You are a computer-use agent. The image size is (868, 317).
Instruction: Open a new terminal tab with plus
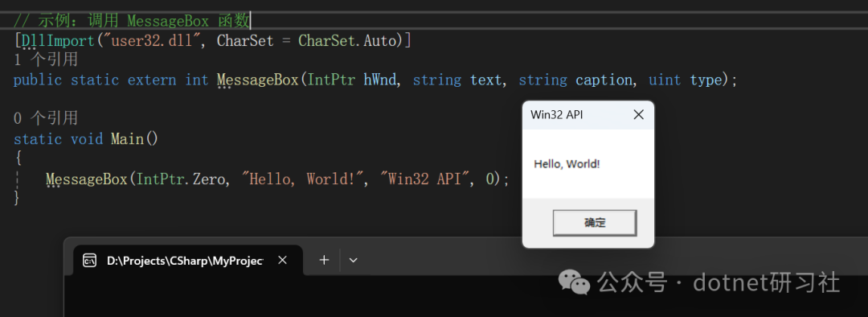pyautogui.click(x=325, y=260)
